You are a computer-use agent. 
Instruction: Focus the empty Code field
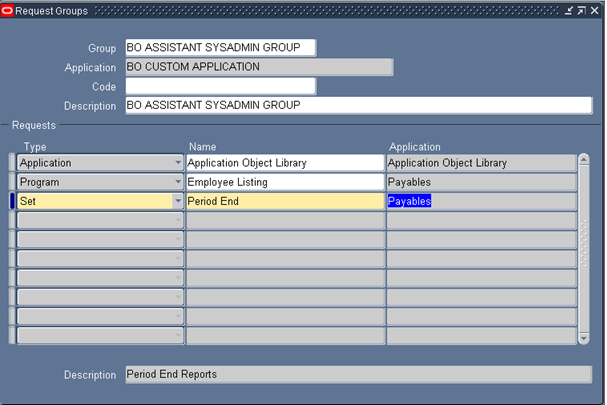(x=221, y=86)
